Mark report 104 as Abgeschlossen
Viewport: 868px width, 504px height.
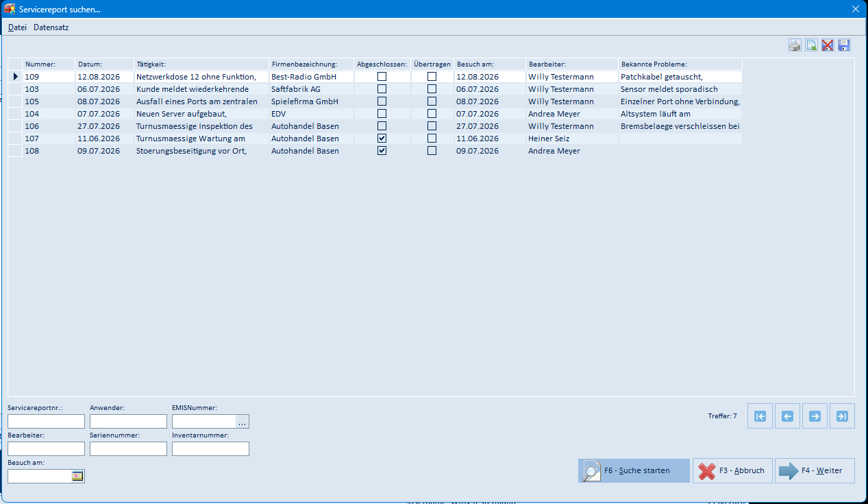pos(382,114)
